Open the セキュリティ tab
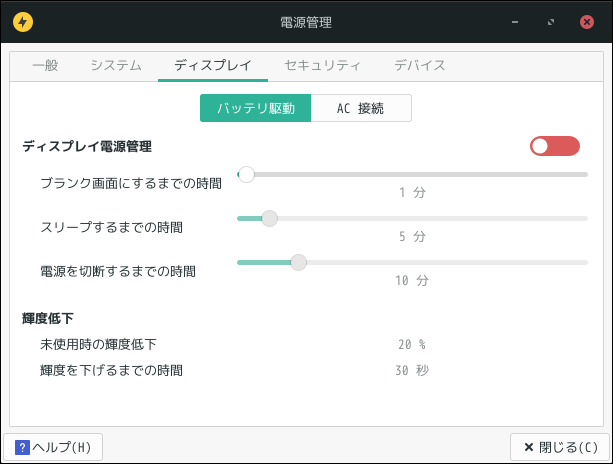Screen dimensions: 613x464 [322, 65]
